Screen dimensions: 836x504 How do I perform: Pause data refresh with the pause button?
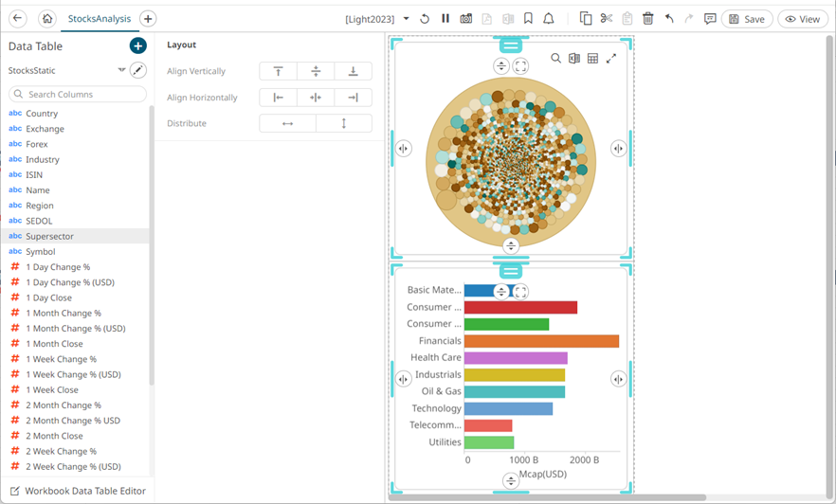click(x=445, y=19)
